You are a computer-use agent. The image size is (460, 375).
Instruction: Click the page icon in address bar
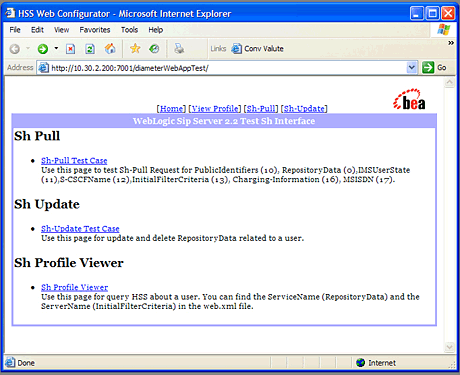[x=43, y=68]
